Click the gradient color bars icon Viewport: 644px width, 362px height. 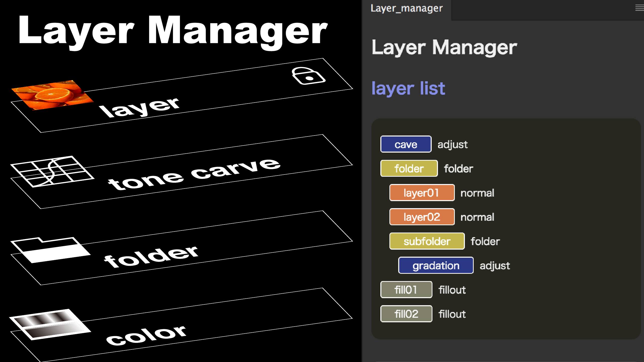(x=50, y=324)
